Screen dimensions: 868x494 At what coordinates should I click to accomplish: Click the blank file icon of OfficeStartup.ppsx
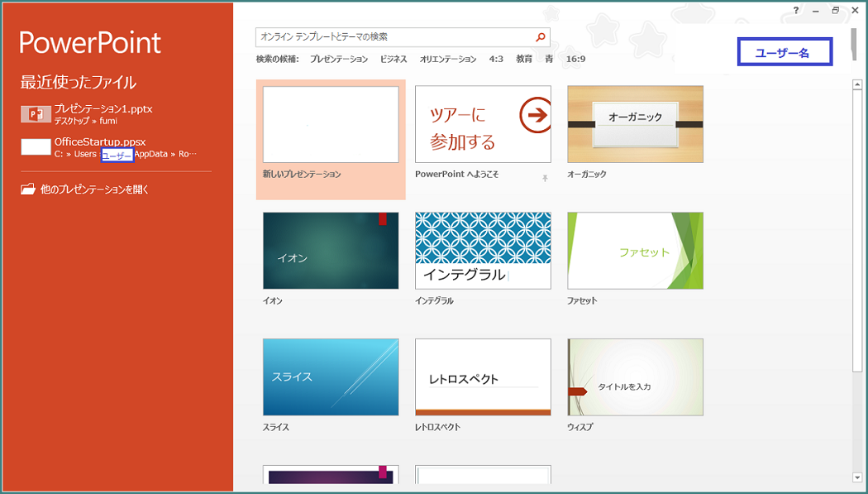pyautogui.click(x=36, y=146)
